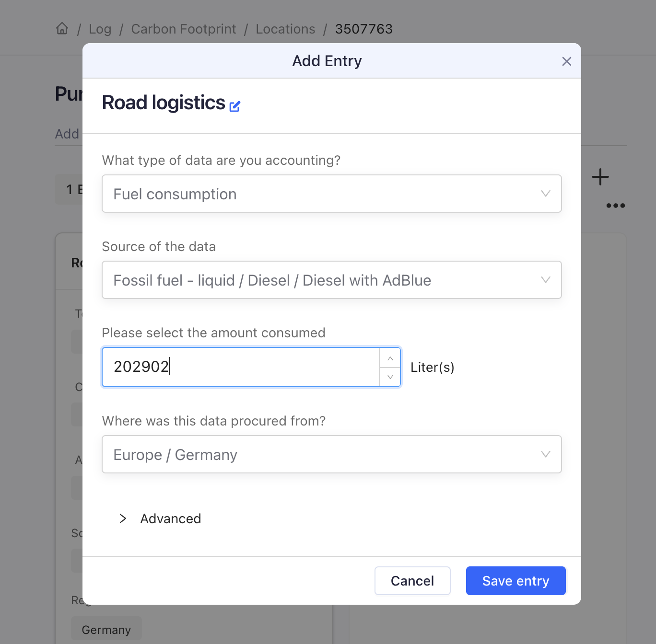The width and height of the screenshot is (656, 644).
Task: Open the Carbon Footprint breadcrumb link
Action: 184,29
